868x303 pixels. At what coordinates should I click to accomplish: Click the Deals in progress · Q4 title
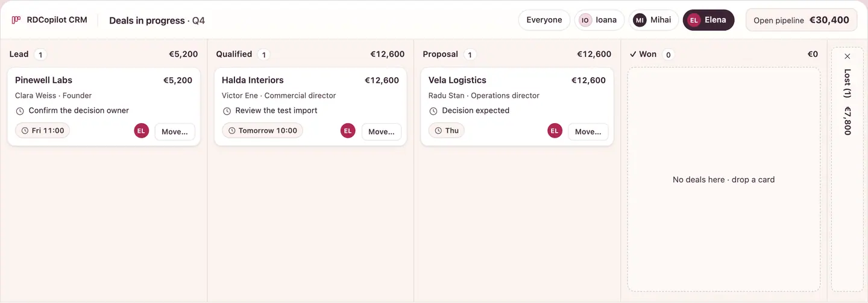pos(157,21)
